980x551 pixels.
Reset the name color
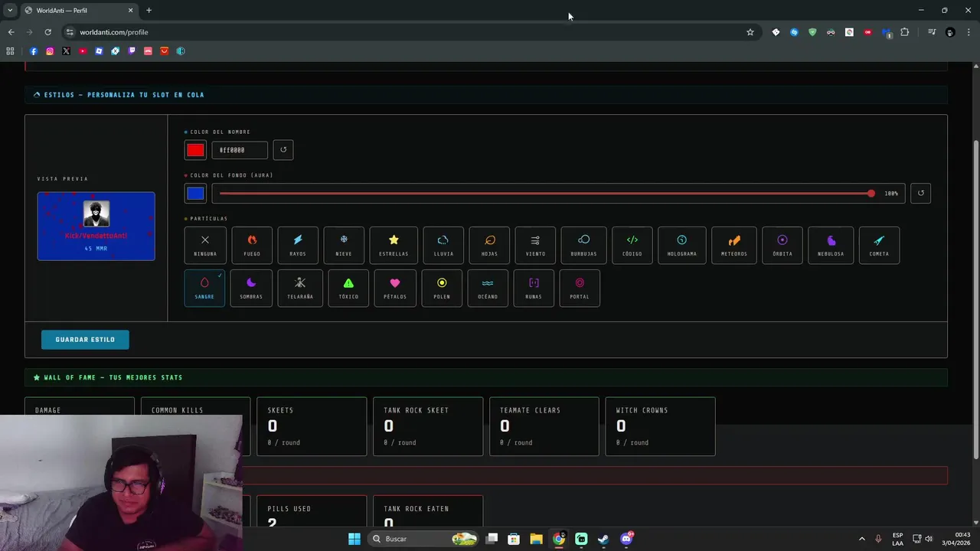point(283,150)
